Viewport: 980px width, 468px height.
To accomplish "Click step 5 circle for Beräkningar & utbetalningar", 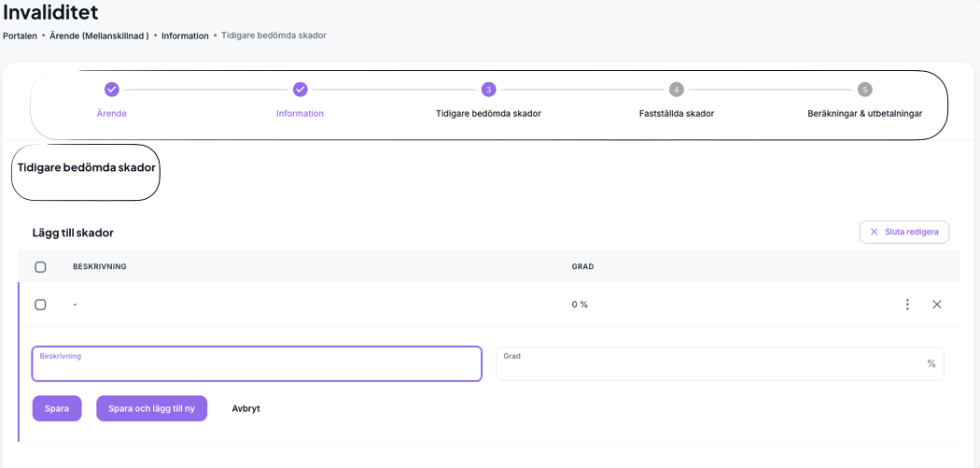I will coord(864,90).
